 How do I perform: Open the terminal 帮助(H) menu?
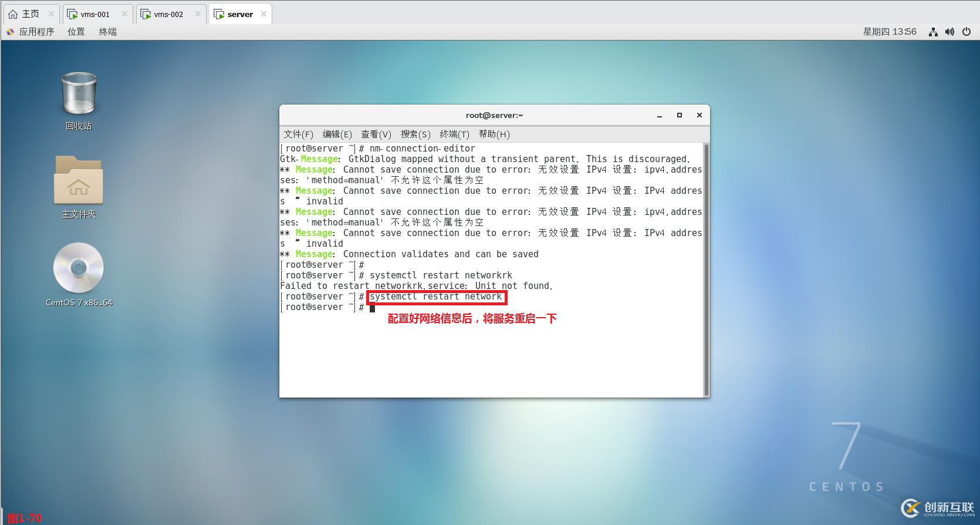[494, 134]
